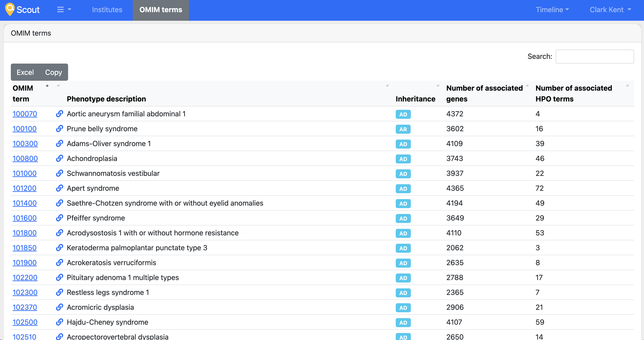Click the Excel export button
Viewport: 644px width, 340px height.
coord(25,72)
